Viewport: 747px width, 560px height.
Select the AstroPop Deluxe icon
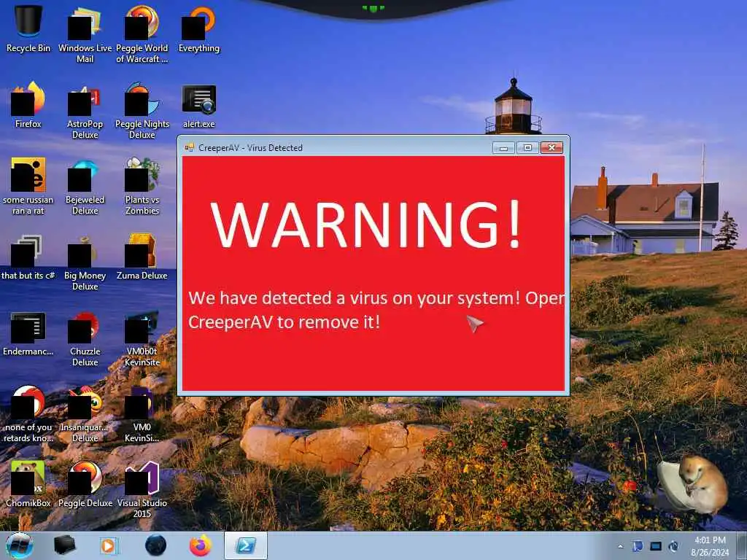(x=85, y=111)
